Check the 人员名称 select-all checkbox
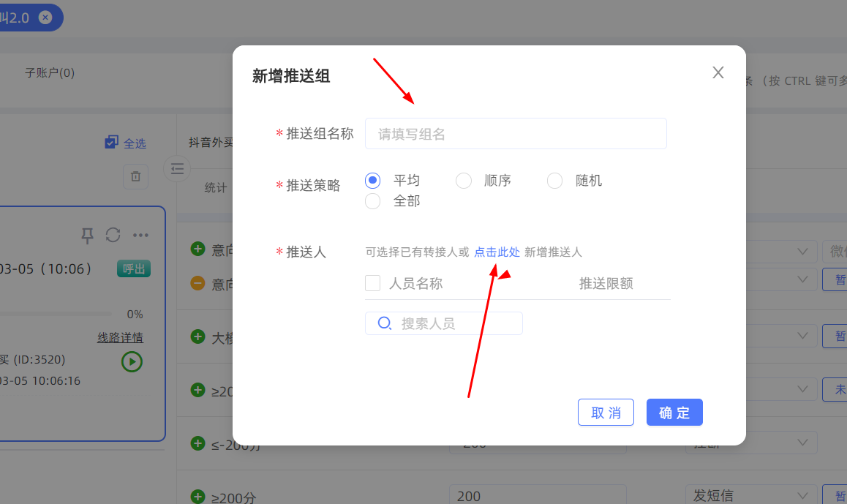The height and width of the screenshot is (504, 847). pos(373,283)
